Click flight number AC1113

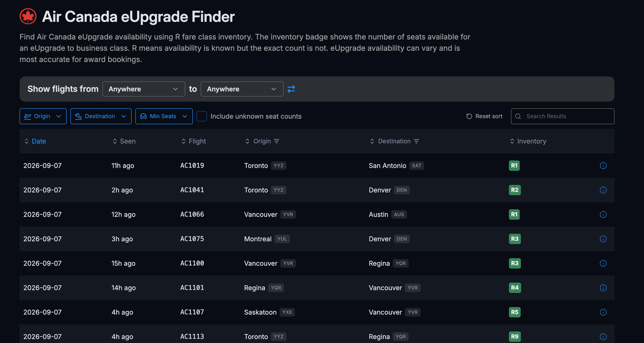(192, 337)
